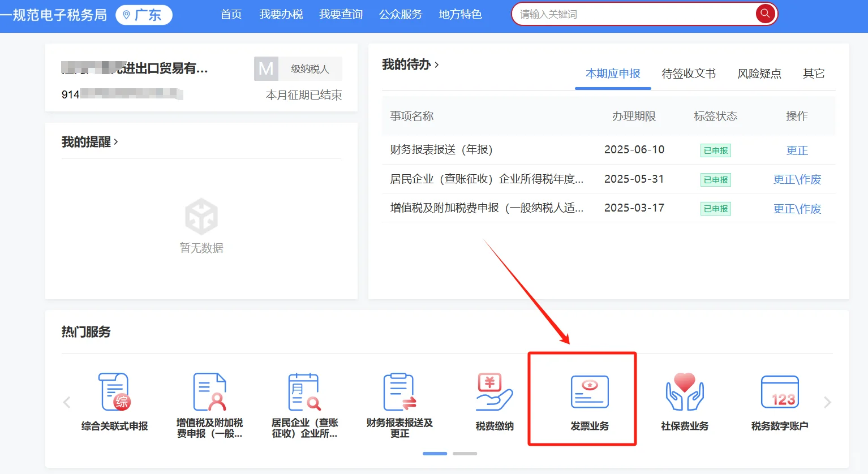Click the 居民企业（查账征收）service icon
Screen dimensions: 868x474
coord(304,391)
